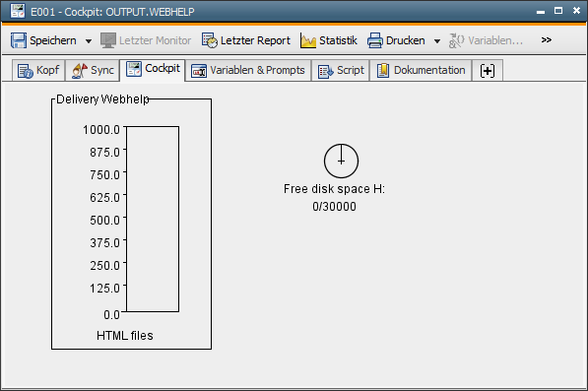
Task: Add a new tab with plus button
Action: [x=488, y=71]
